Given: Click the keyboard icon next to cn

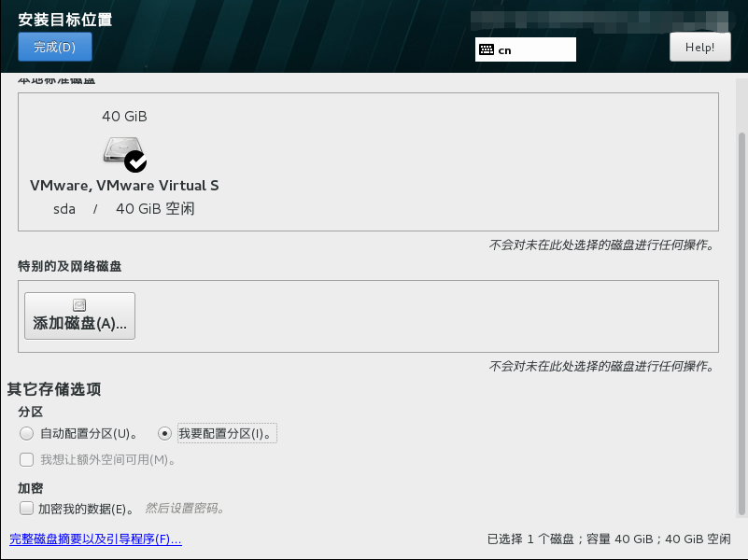Looking at the screenshot, I should coord(487,49).
